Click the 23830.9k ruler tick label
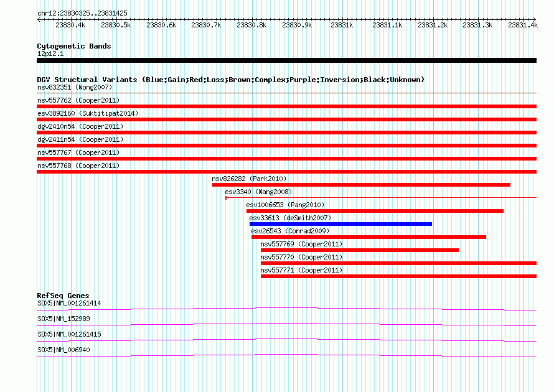The width and height of the screenshot is (554, 392). point(297,25)
